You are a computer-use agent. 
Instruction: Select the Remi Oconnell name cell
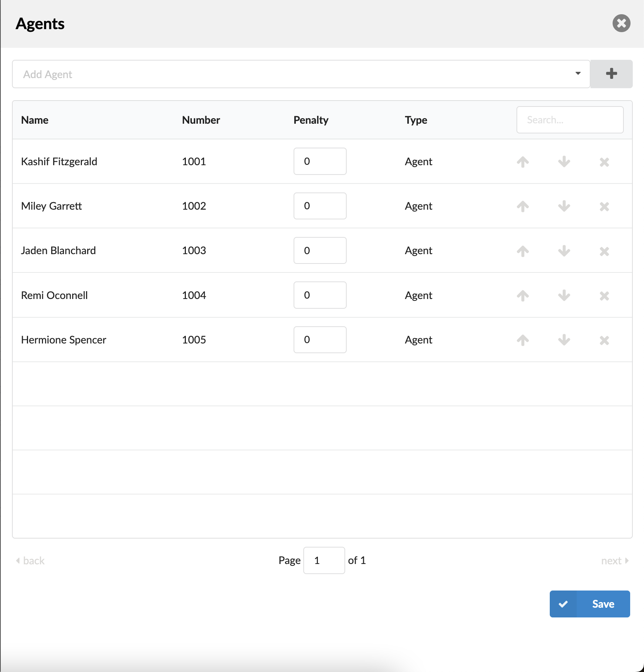click(x=54, y=295)
